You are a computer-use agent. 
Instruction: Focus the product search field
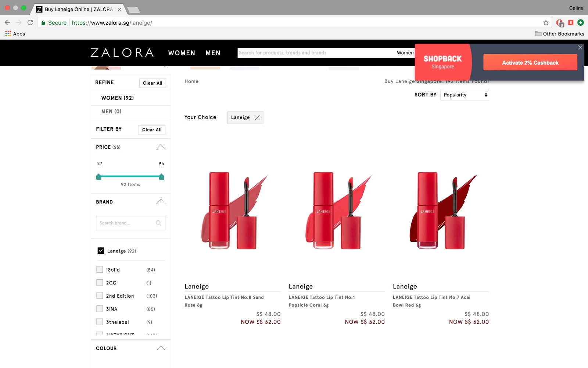316,53
